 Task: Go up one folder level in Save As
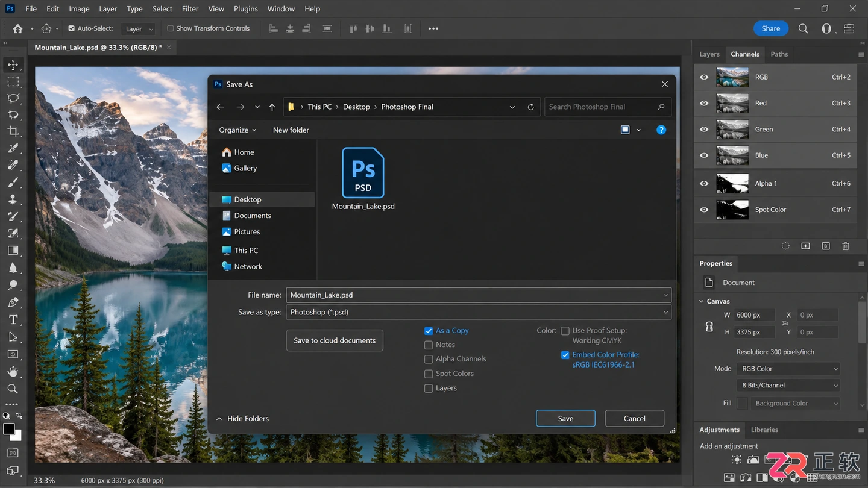(x=272, y=107)
